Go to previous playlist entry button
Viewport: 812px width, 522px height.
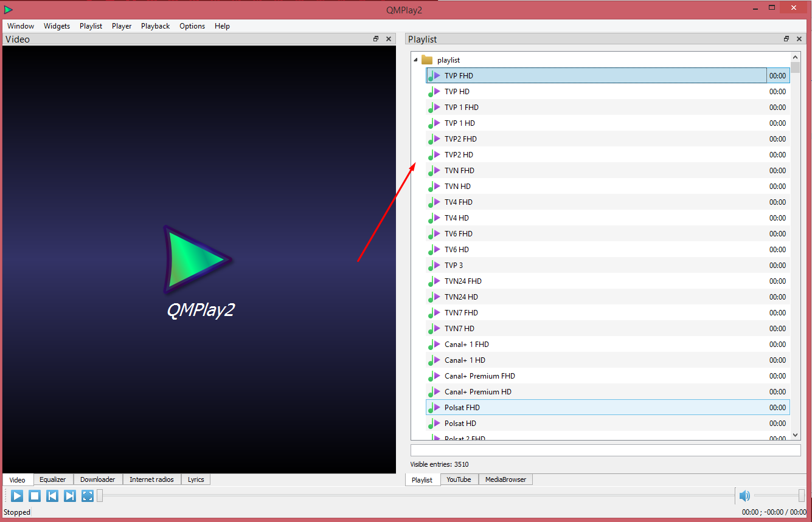[x=52, y=496]
